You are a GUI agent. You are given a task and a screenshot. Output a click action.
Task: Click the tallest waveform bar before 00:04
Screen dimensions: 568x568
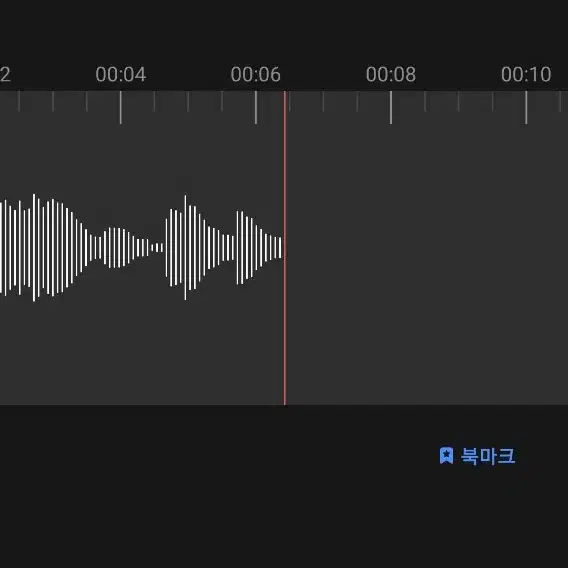pos(34,247)
